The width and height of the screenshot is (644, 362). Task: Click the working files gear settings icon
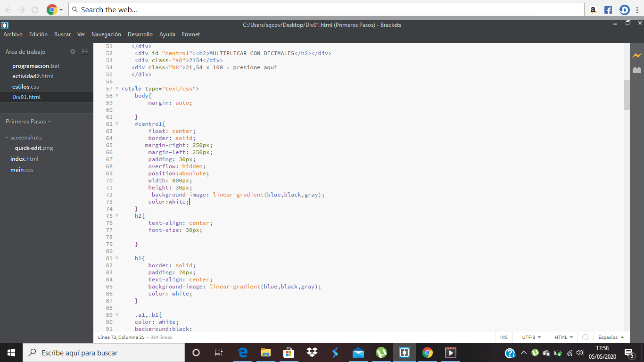73,52
